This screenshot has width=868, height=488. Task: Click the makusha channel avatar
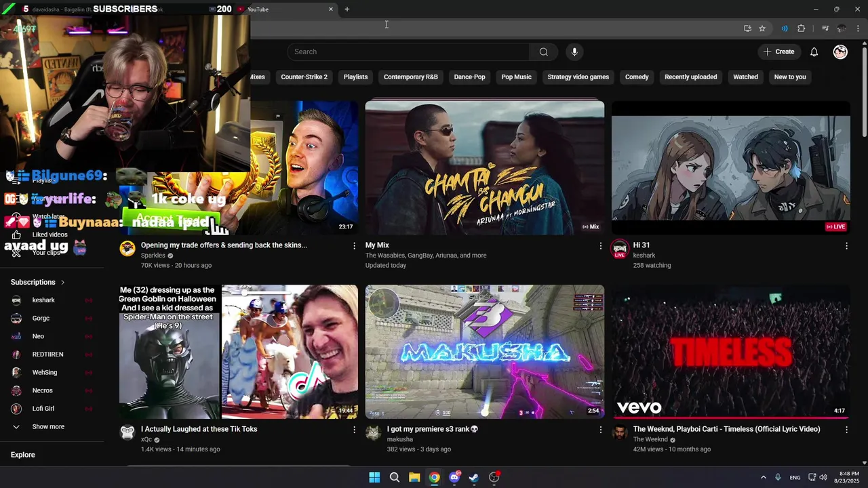[x=373, y=432]
